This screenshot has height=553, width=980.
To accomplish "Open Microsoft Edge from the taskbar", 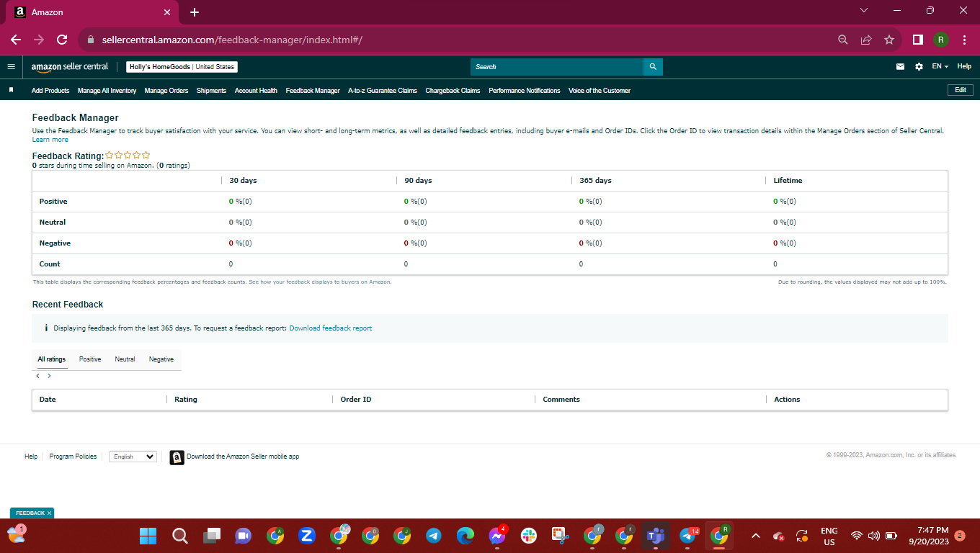I will pyautogui.click(x=465, y=536).
